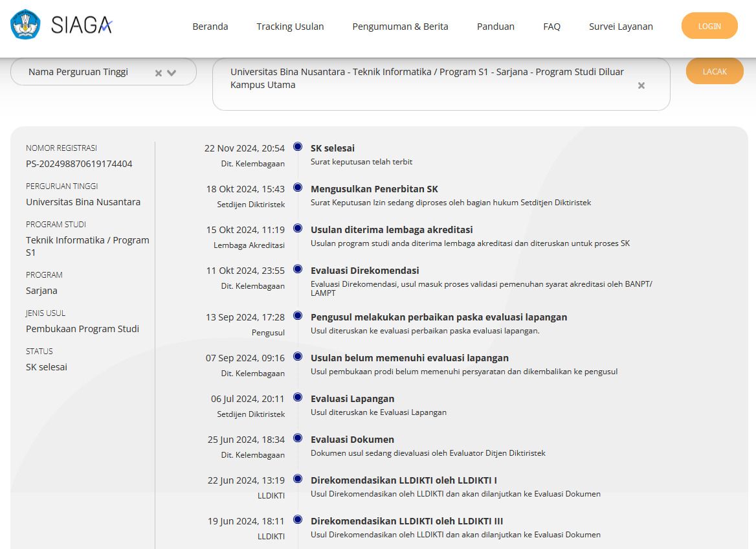Expand the Nama Perguruan Tinggi dropdown arrow
The height and width of the screenshot is (549, 756).
[x=172, y=73]
